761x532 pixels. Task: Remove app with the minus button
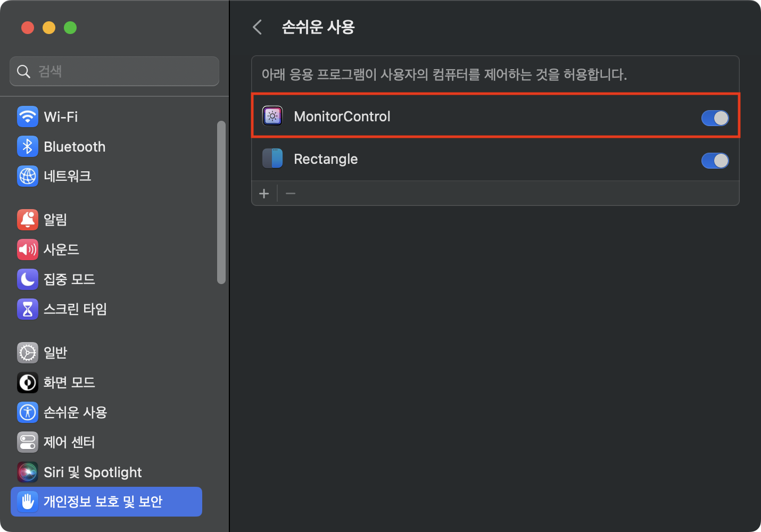click(x=291, y=194)
